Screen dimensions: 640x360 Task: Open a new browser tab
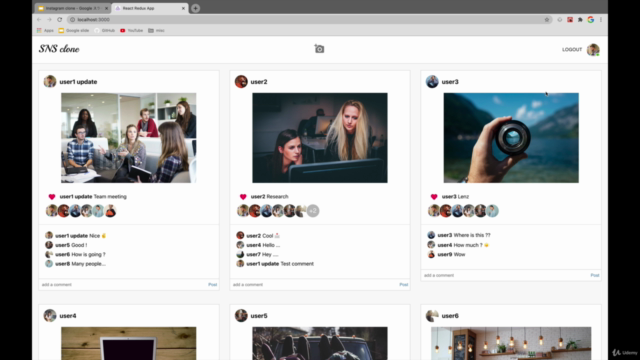click(196, 8)
